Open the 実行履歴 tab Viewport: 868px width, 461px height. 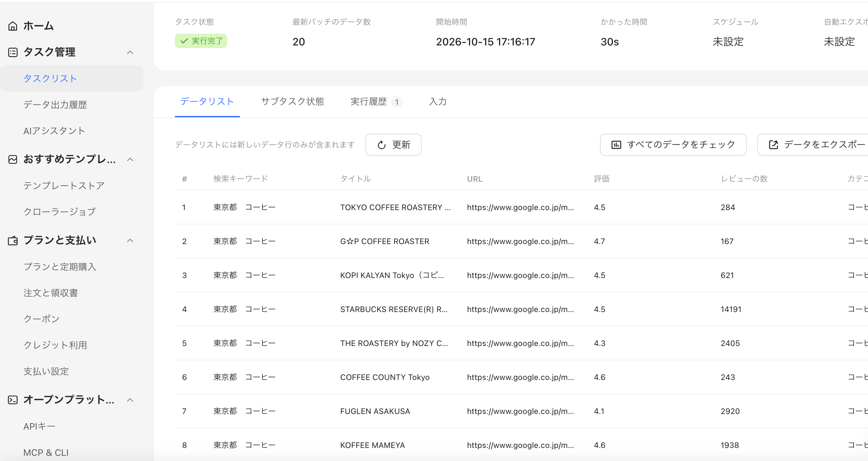point(376,101)
